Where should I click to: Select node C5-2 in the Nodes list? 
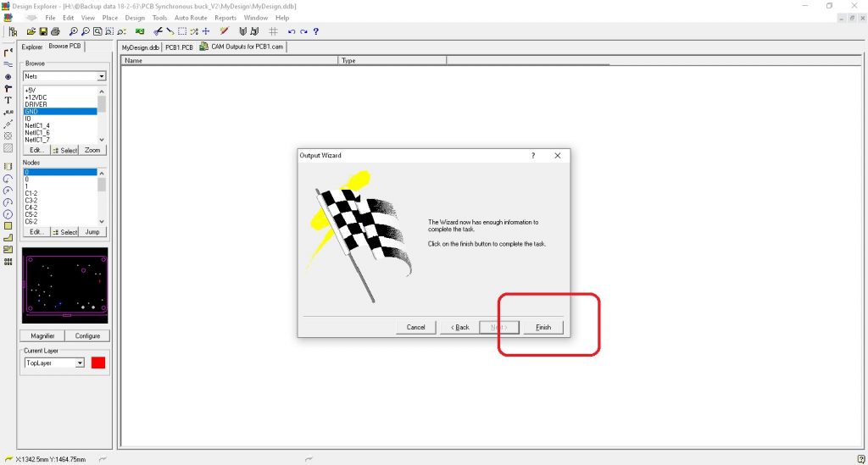60,214
